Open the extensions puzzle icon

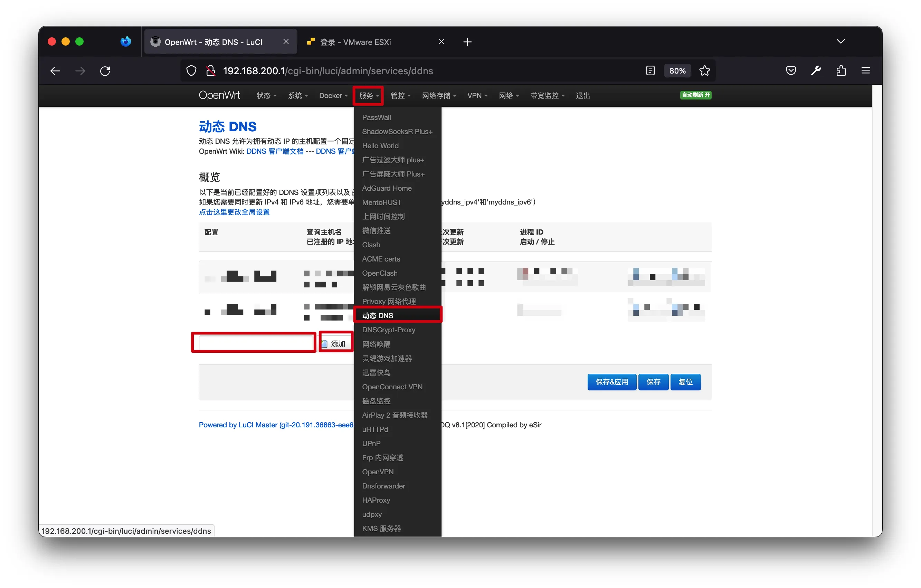841,71
